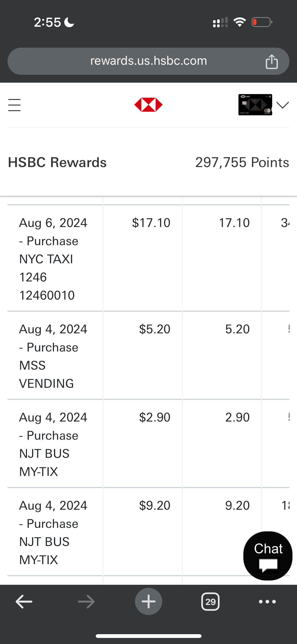The image size is (297, 644).
Task: Open the Chat support bubble
Action: coord(268,556)
